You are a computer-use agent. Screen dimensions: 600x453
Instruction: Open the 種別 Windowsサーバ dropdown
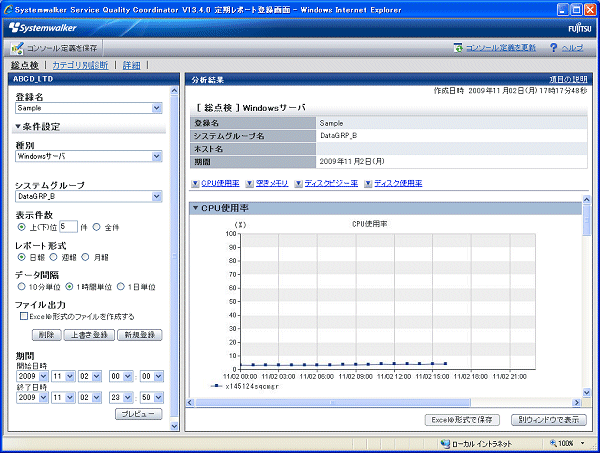pyautogui.click(x=157, y=156)
